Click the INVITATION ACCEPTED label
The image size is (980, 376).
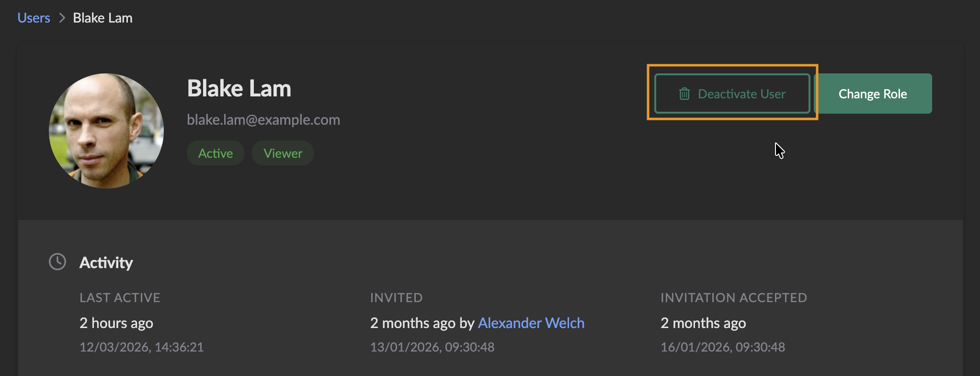pos(734,298)
